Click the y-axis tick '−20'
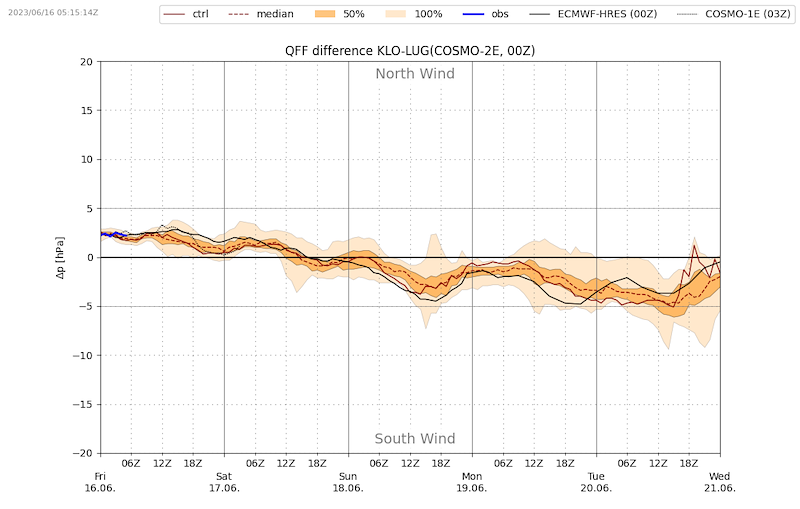 click(x=83, y=453)
